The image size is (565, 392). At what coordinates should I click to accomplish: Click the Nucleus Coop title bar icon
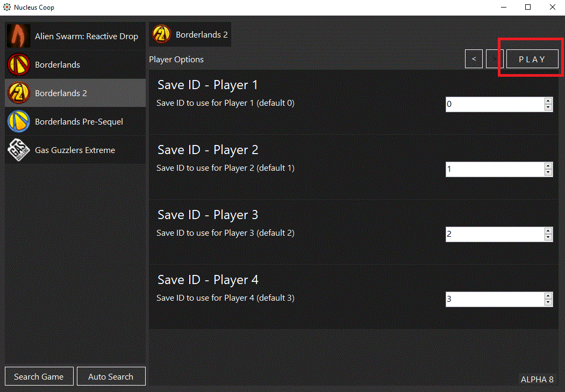(7, 8)
